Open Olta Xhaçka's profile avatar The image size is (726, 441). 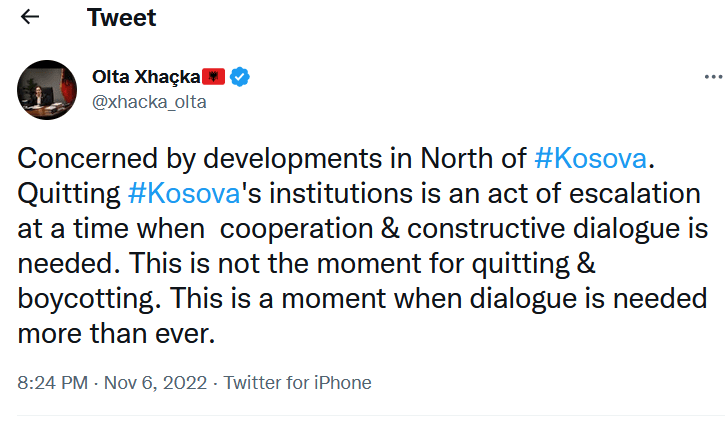tap(48, 90)
